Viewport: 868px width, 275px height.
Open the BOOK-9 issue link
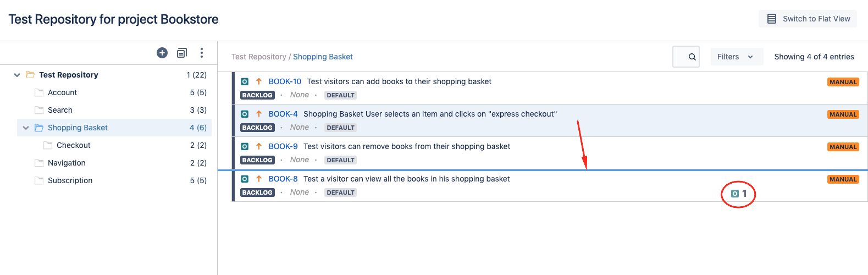click(x=283, y=146)
